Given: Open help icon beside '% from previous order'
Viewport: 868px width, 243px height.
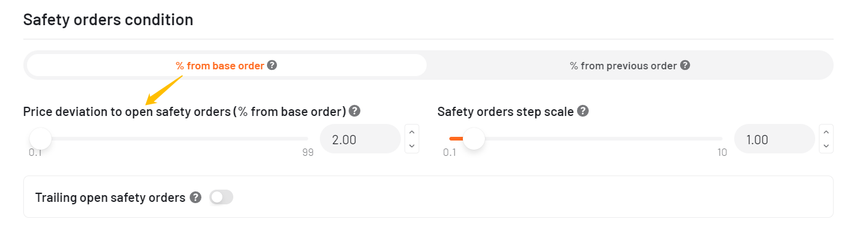Looking at the screenshot, I should pos(685,65).
